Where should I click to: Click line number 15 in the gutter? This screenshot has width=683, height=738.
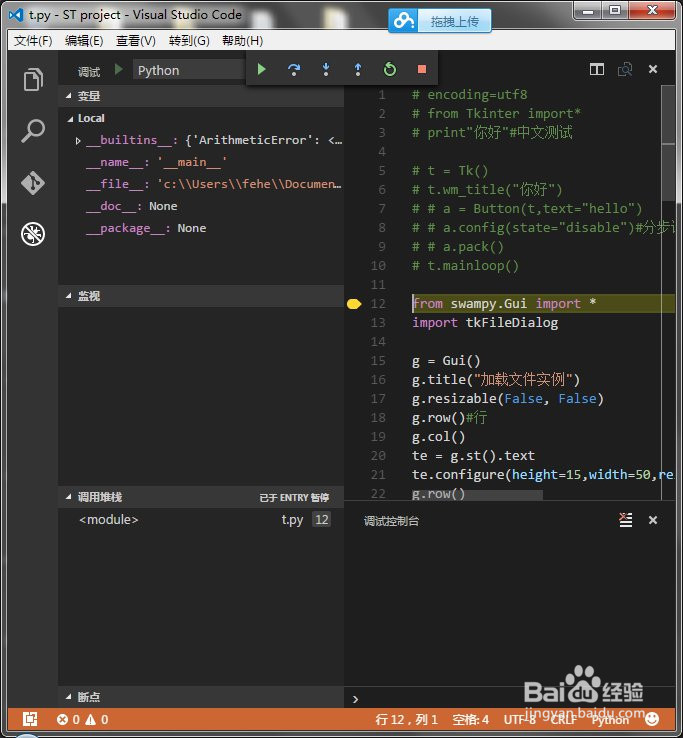[x=378, y=361]
